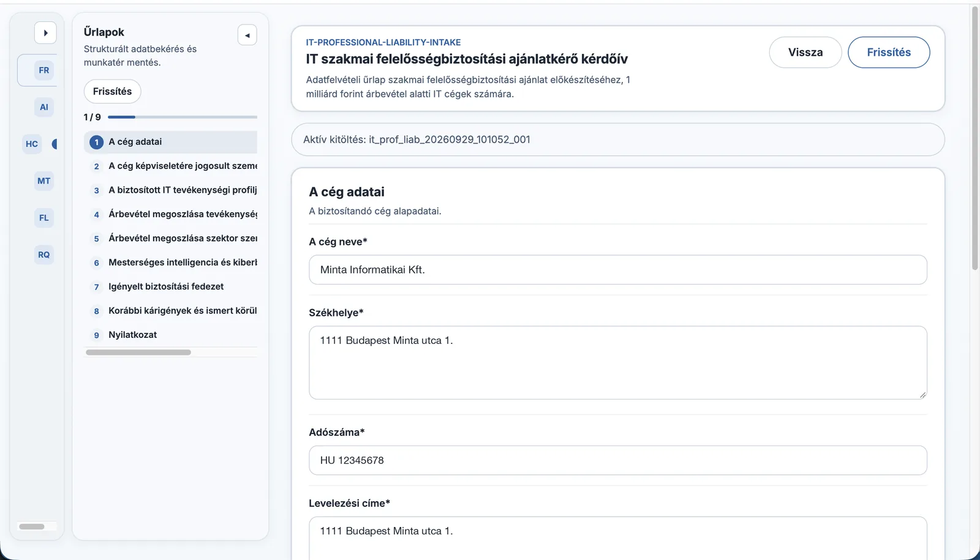This screenshot has height=560, width=980.
Task: Click the Székhelye text area
Action: [x=618, y=363]
